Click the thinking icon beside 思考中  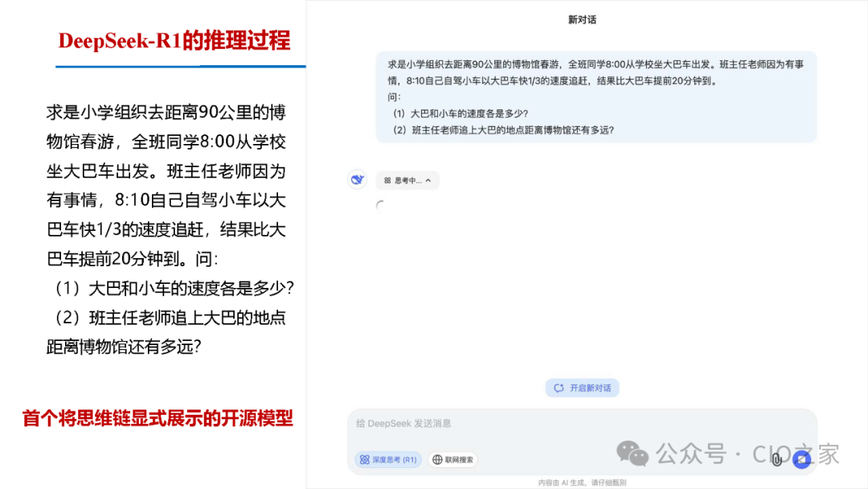(x=387, y=180)
